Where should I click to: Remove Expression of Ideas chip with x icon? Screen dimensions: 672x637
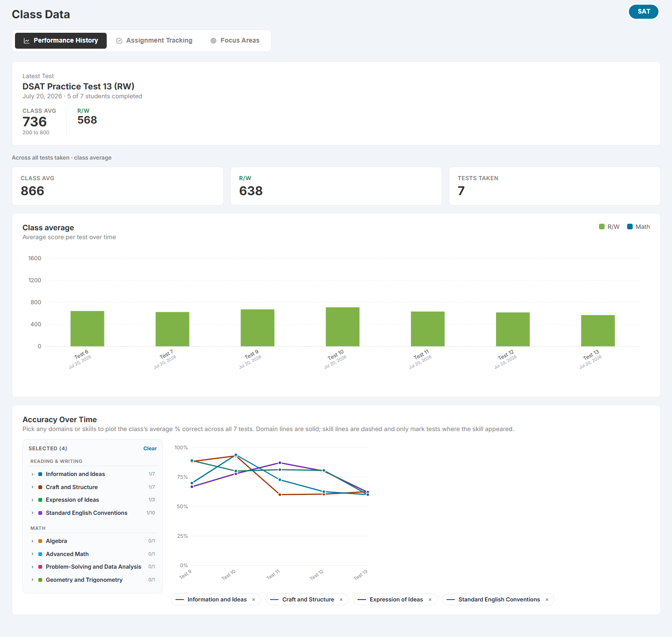(430, 600)
